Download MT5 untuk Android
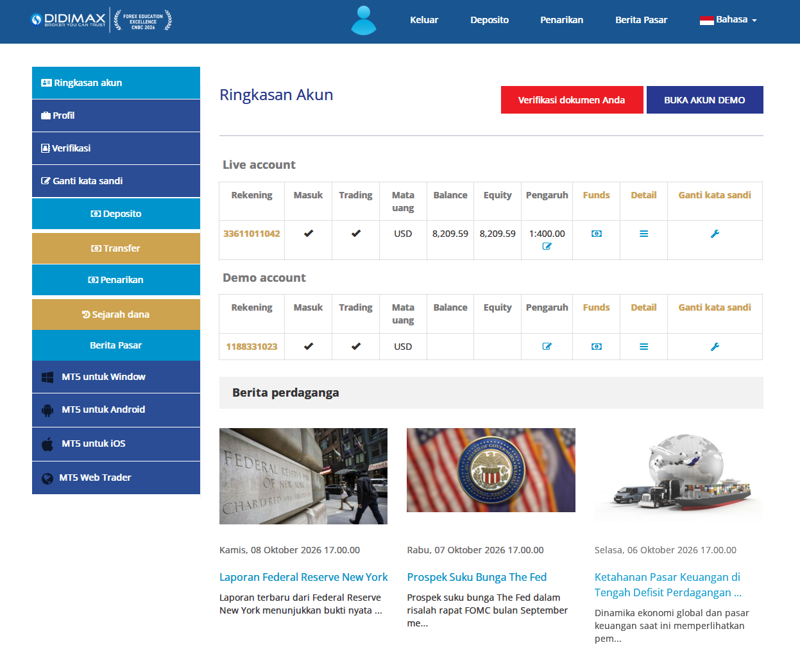Image resolution: width=800 pixels, height=672 pixels. 116,409
